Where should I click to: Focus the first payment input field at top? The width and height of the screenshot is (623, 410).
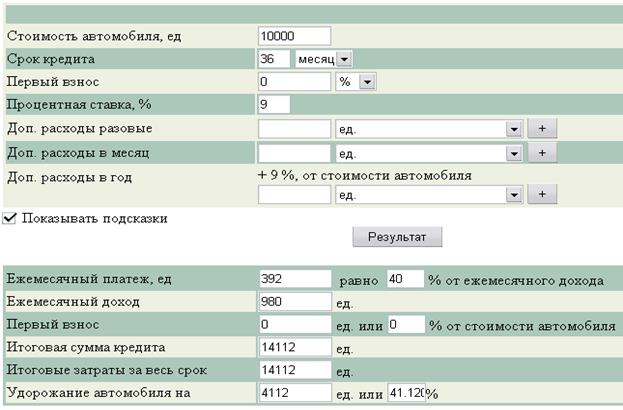pyautogui.click(x=294, y=82)
